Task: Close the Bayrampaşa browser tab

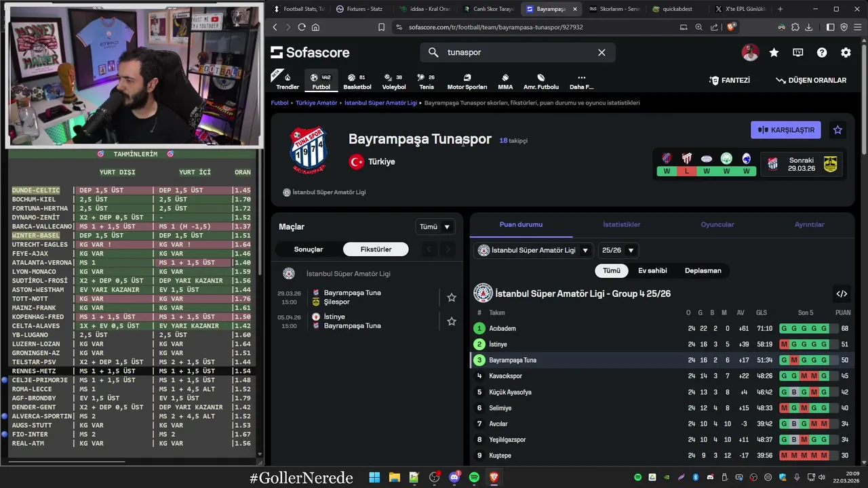Action: pos(576,9)
